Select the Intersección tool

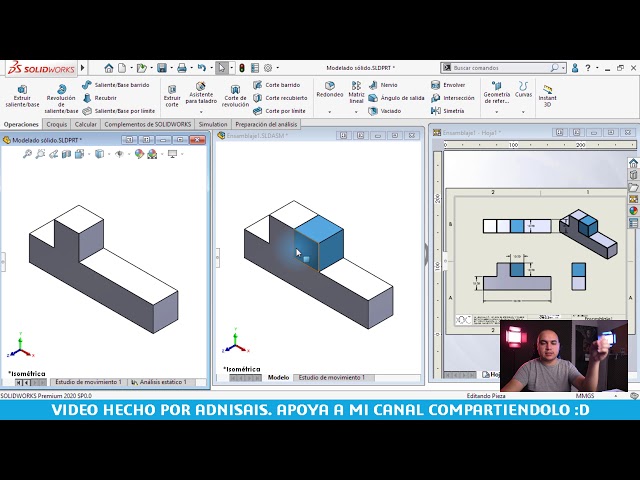(453, 98)
